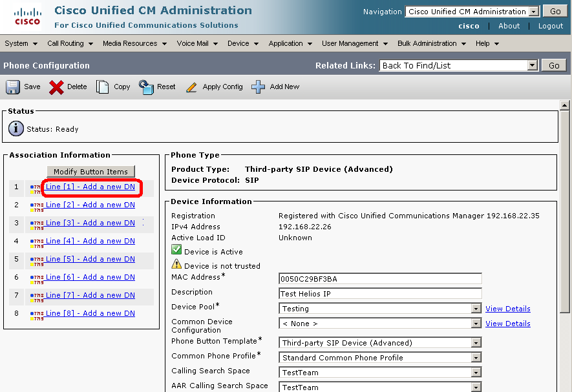
Task: Click the Reset phone icon
Action: (x=146, y=87)
